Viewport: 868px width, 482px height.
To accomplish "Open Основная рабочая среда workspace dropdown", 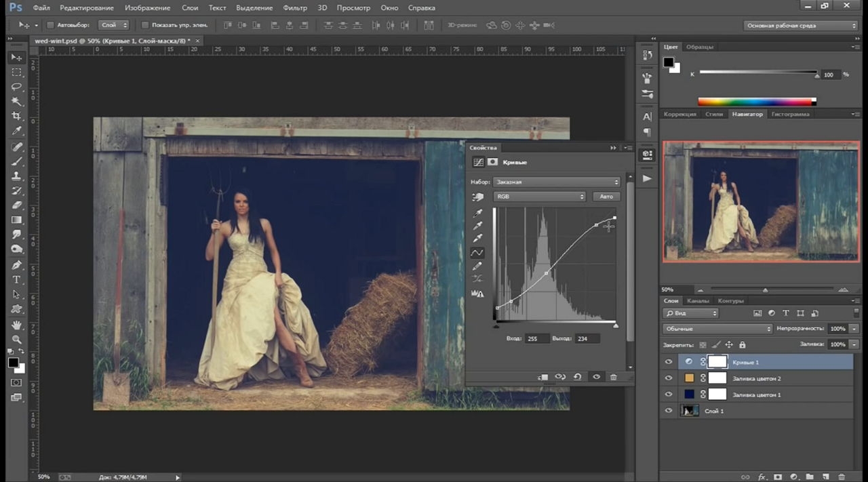I will point(801,26).
